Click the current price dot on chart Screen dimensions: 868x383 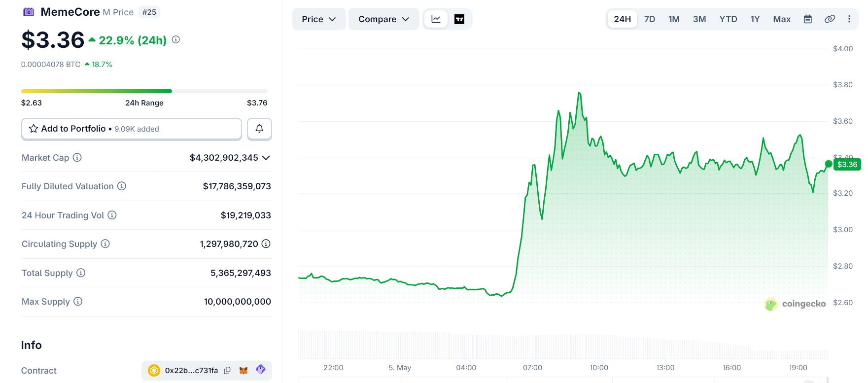829,164
